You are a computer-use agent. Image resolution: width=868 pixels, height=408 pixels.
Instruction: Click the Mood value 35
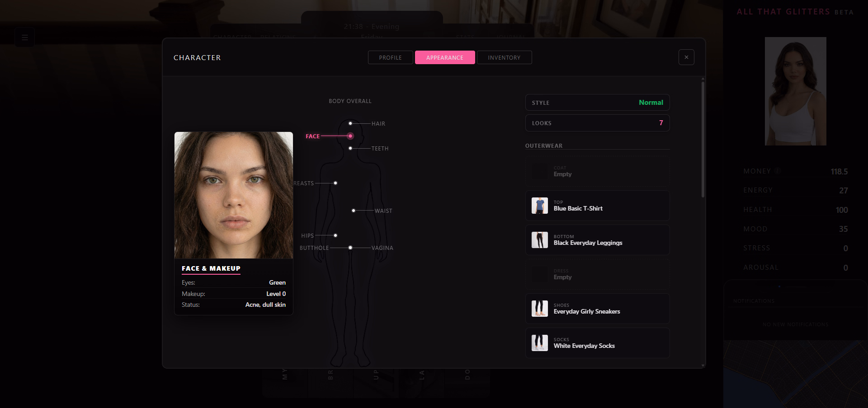click(844, 229)
